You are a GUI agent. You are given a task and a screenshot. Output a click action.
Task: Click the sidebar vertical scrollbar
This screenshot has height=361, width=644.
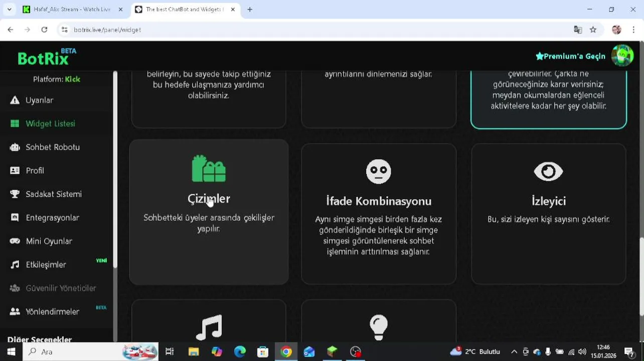click(115, 170)
